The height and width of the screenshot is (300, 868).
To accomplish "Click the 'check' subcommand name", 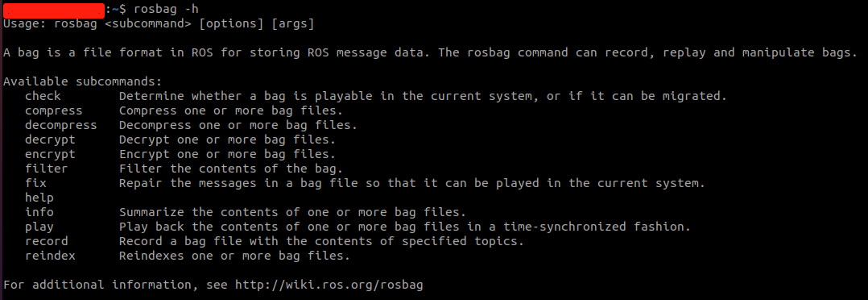I will pos(43,96).
